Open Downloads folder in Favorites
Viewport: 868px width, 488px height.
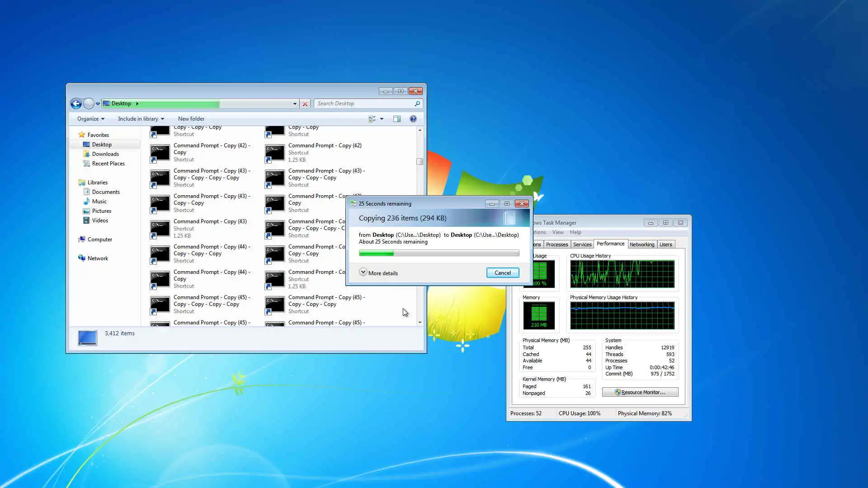point(105,154)
